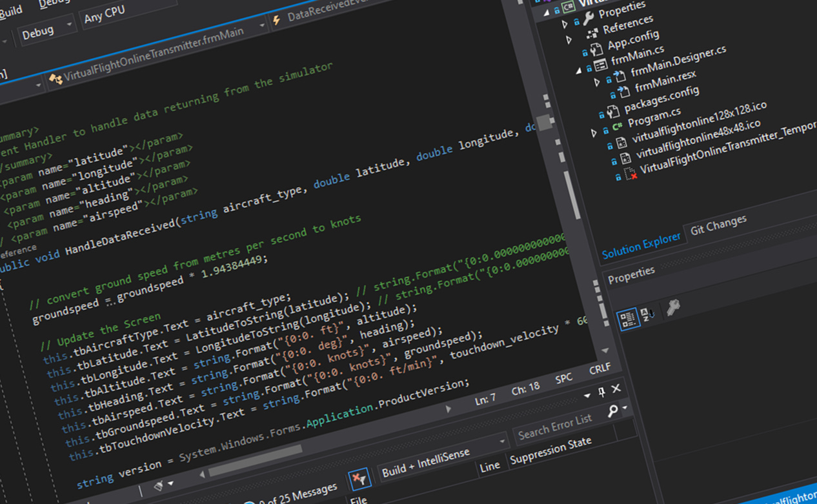
Task: Expand the frmMain.cs tree node
Action: [580, 70]
